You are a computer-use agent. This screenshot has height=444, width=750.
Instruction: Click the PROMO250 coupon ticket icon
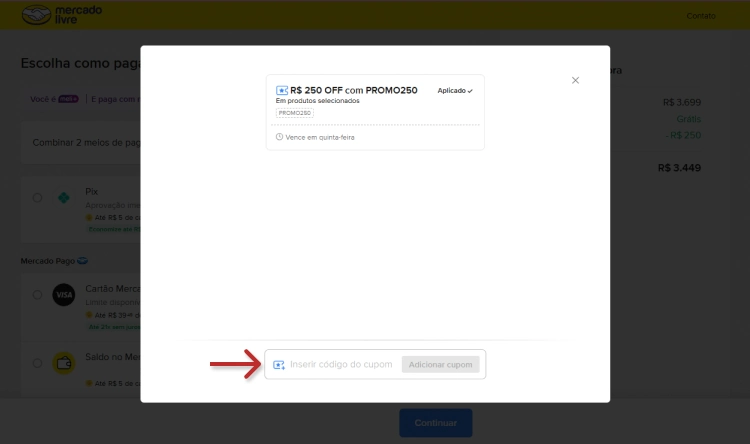pyautogui.click(x=282, y=90)
